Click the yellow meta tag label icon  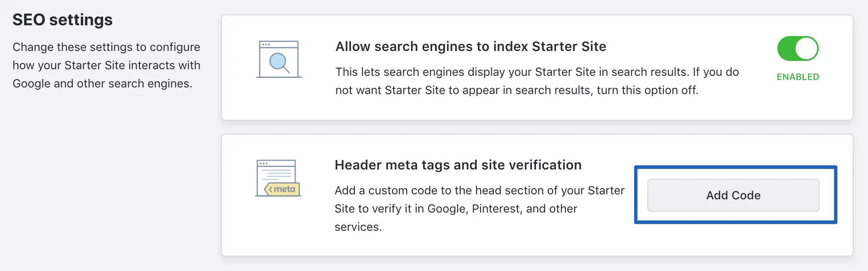point(283,189)
